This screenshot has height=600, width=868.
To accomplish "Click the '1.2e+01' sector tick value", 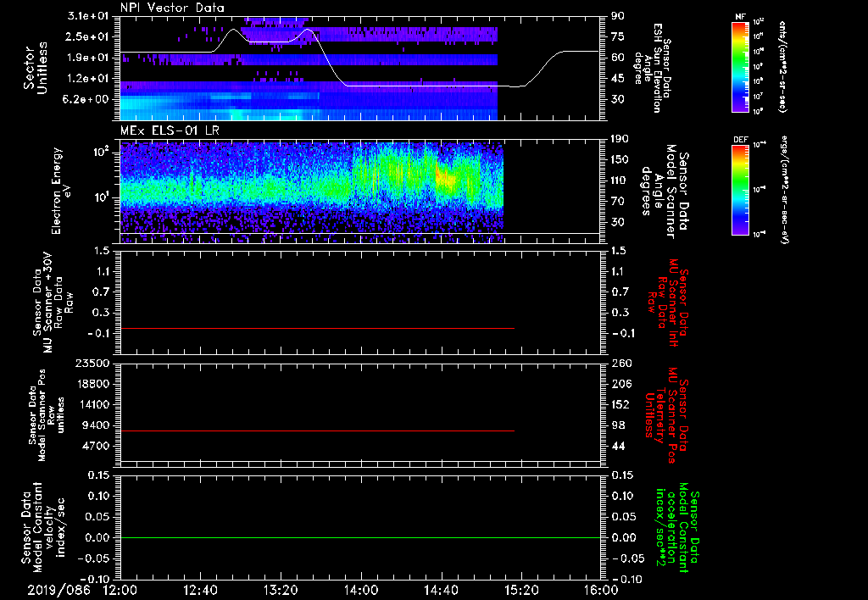I will click(88, 79).
